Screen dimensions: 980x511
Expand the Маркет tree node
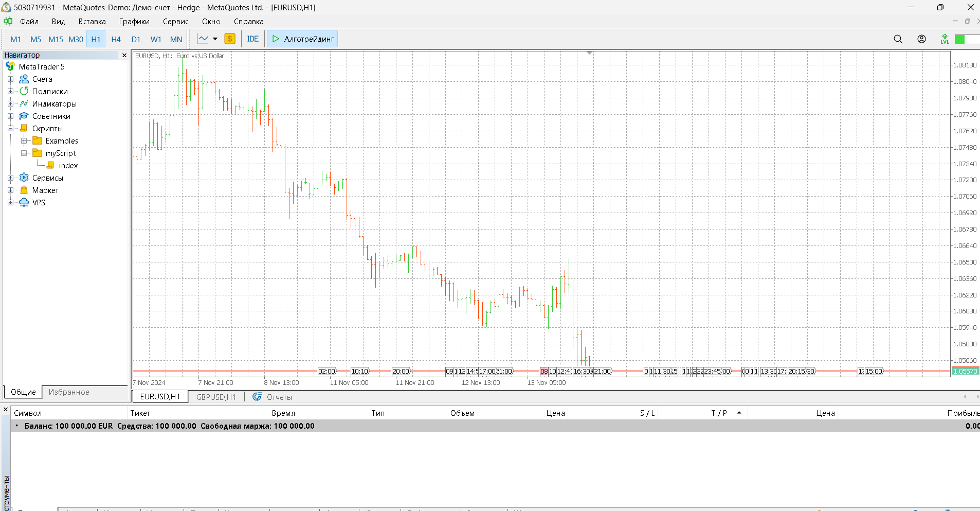click(10, 190)
